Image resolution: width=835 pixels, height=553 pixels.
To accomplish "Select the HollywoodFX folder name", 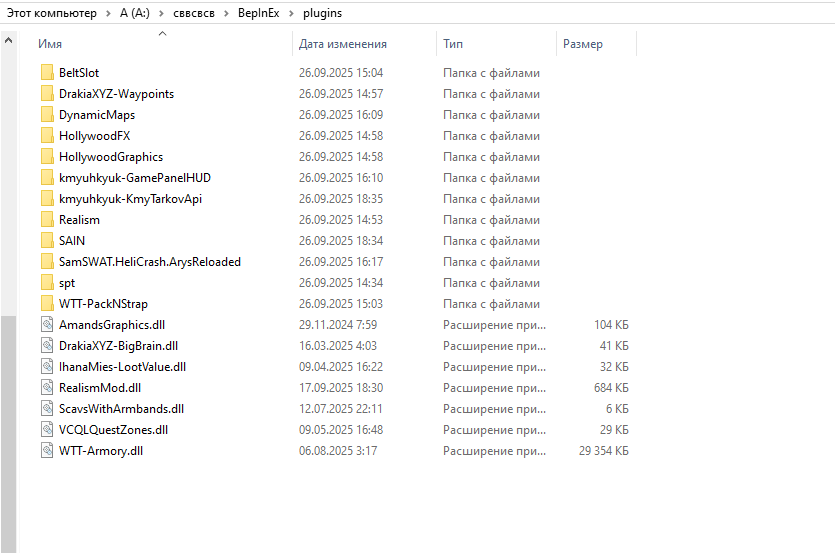I will (x=94, y=136).
